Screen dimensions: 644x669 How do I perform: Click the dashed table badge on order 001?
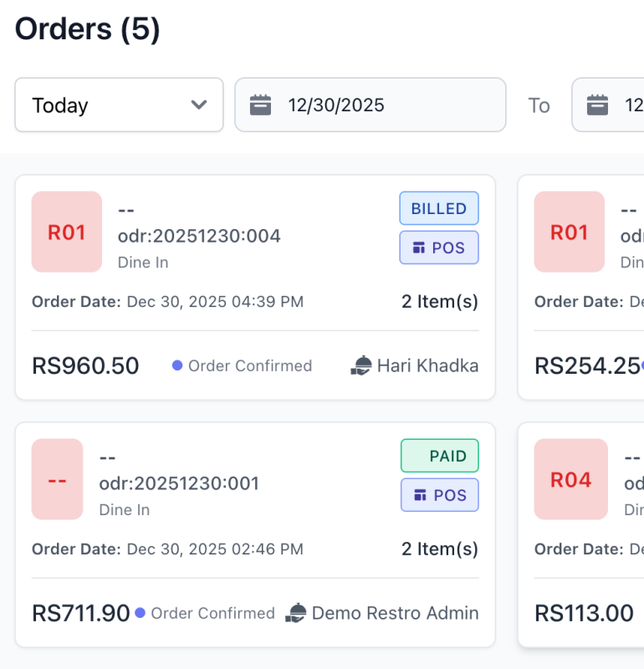[57, 479]
